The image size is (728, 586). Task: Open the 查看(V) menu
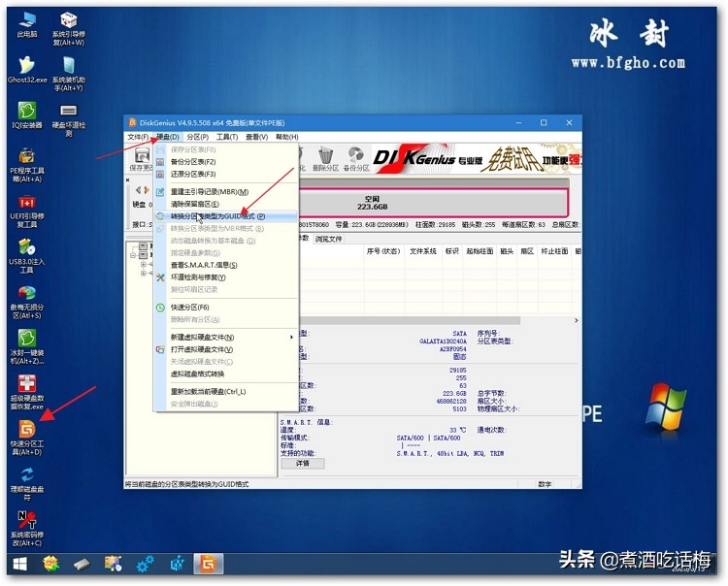coord(257,137)
